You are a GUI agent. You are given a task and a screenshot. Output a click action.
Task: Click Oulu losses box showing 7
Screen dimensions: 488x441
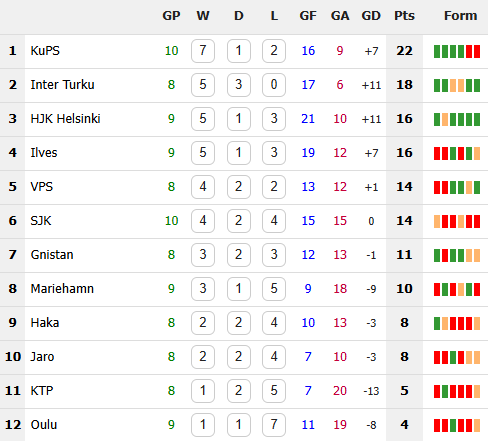pyautogui.click(x=274, y=425)
